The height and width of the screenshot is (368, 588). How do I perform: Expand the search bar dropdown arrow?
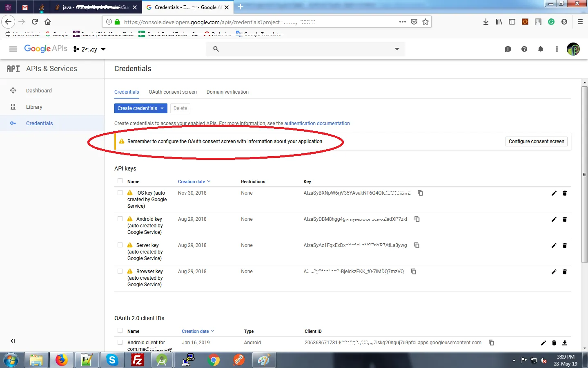pos(397,49)
